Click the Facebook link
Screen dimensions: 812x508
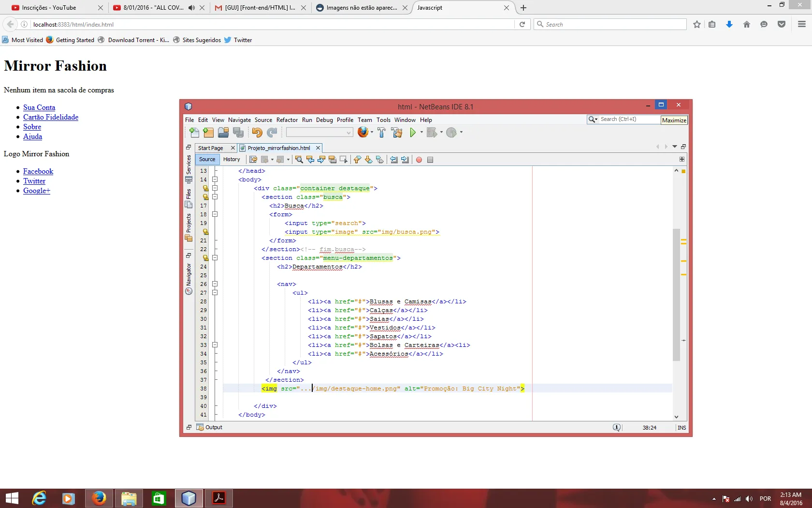click(x=38, y=171)
